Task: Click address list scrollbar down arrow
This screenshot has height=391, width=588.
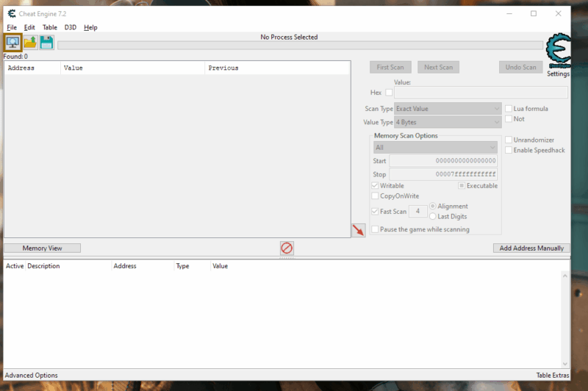Action: [565, 364]
